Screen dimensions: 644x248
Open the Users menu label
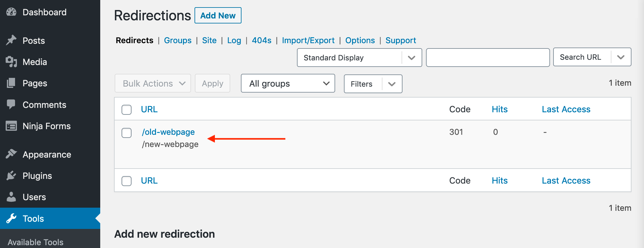coord(34,197)
